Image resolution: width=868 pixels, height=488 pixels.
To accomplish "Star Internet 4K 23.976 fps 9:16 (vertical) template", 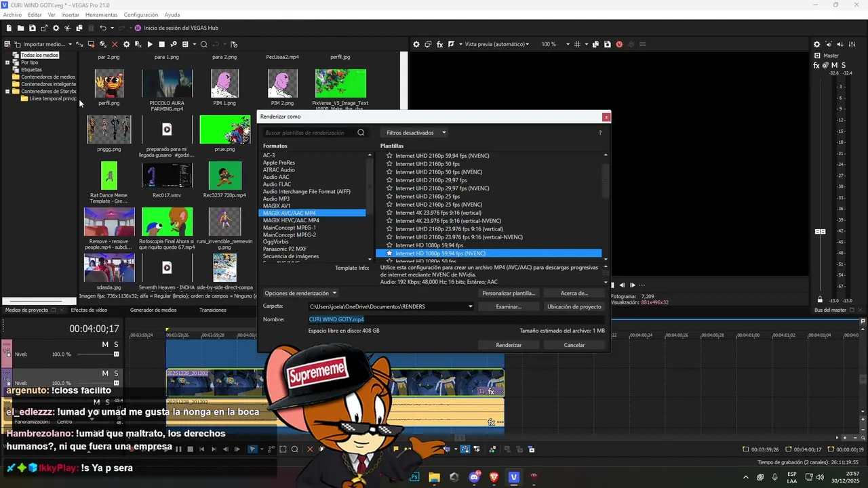I will tap(389, 213).
